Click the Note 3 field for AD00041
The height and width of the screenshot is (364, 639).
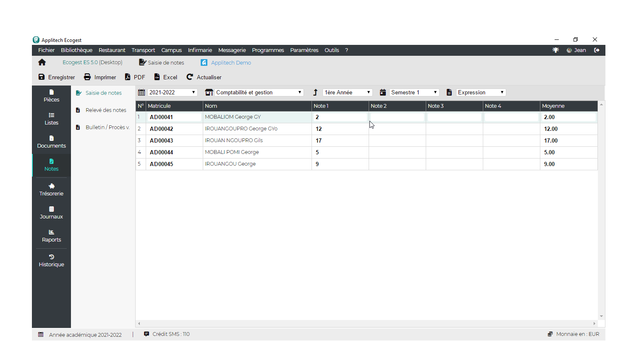click(454, 117)
